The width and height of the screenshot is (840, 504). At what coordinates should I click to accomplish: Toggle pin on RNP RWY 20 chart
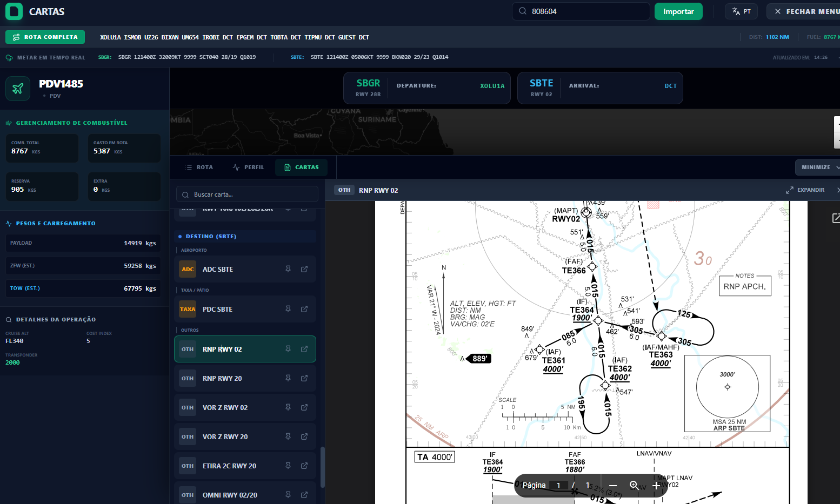click(288, 378)
